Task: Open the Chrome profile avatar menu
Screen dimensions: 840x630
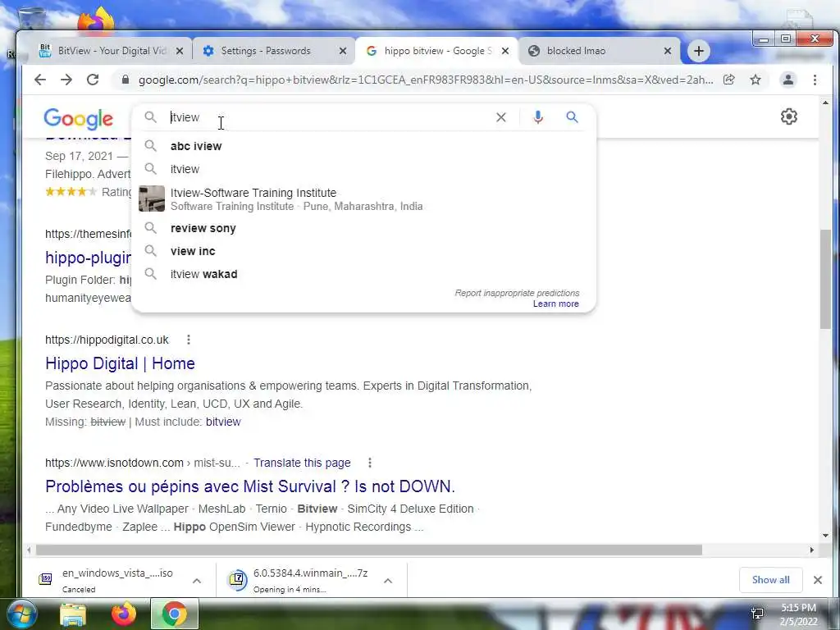Action: pos(788,80)
